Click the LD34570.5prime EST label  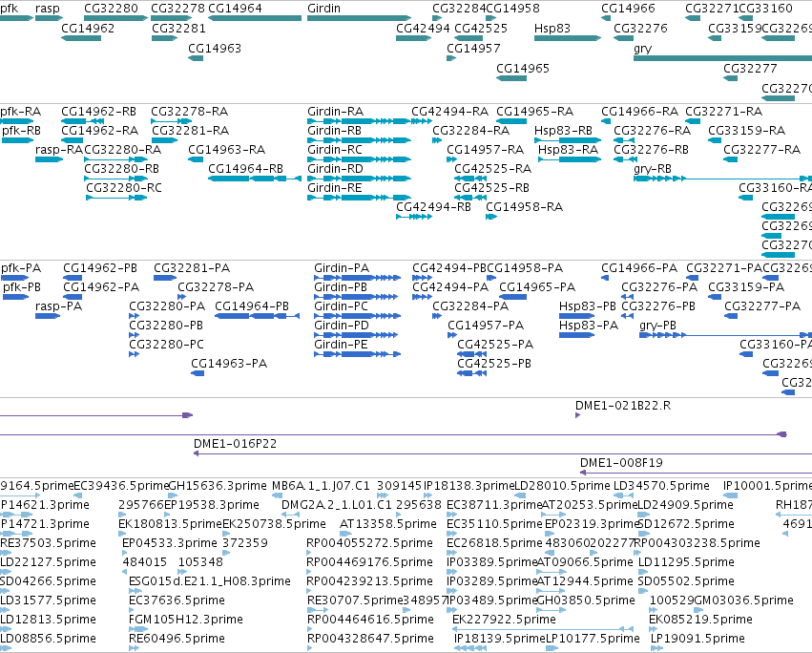[661, 486]
